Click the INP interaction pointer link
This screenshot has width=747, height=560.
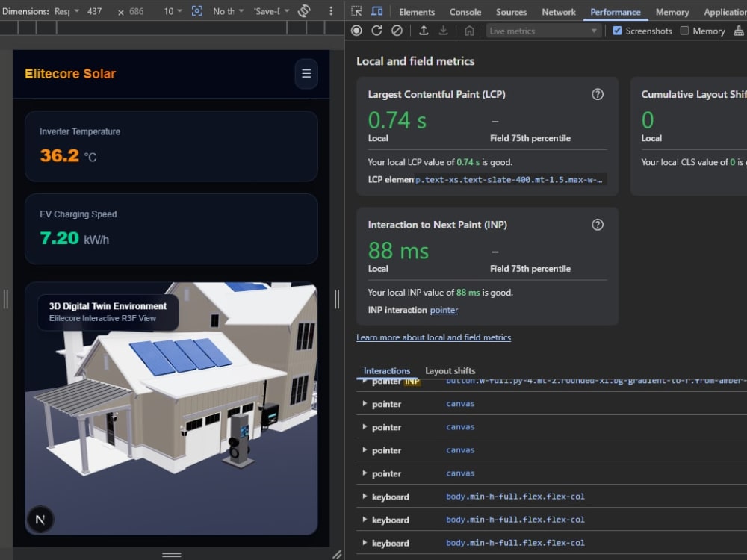tap(444, 310)
